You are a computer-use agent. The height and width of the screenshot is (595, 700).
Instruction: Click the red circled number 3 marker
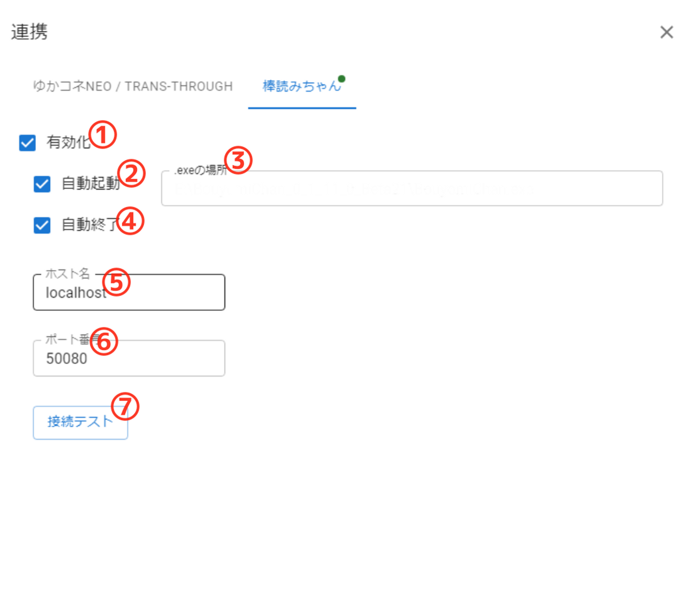point(238,160)
